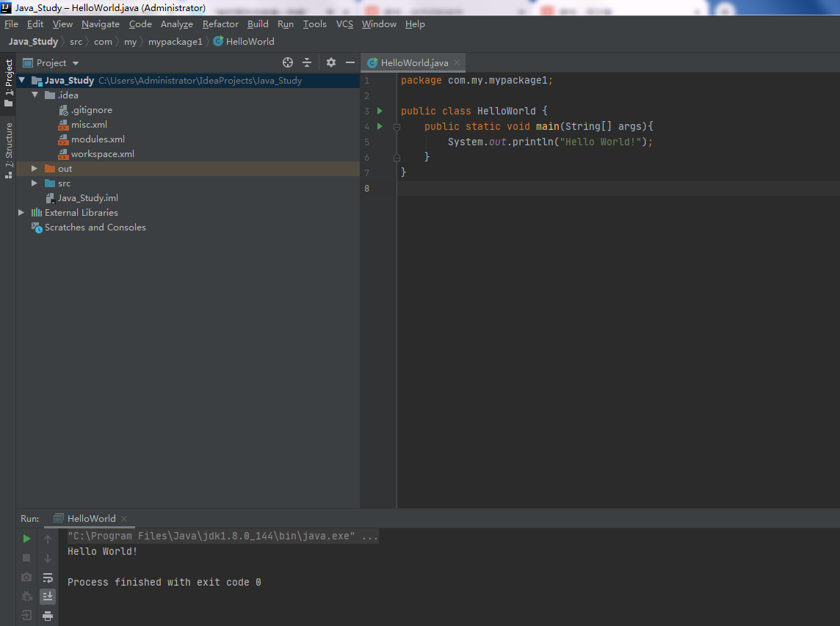Viewport: 840px width, 626px height.
Task: Select modules.xml in project tree
Action: [x=98, y=139]
